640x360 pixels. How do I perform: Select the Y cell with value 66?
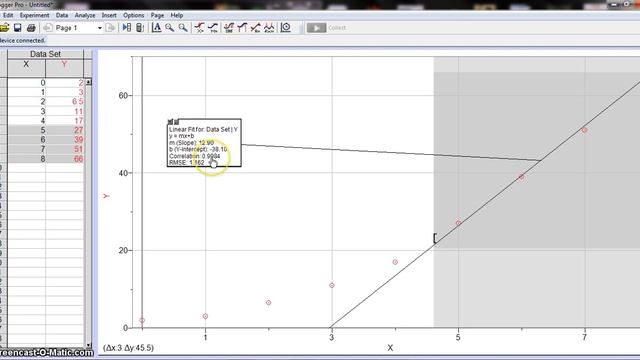pos(64,159)
